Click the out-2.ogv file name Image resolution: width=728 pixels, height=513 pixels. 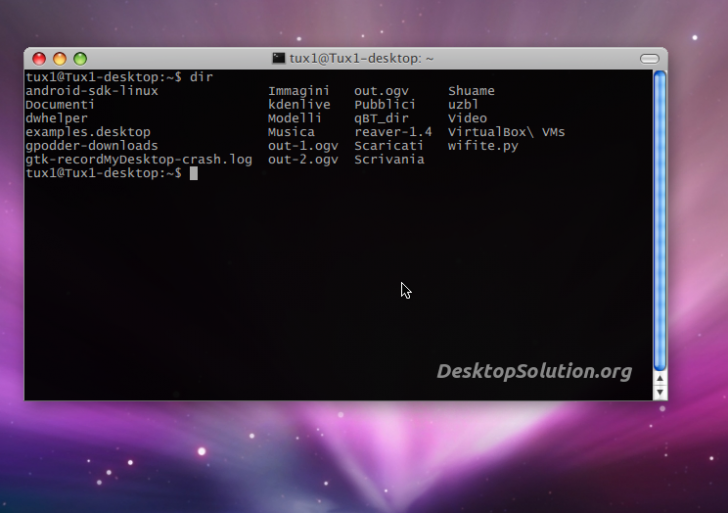[x=303, y=160]
